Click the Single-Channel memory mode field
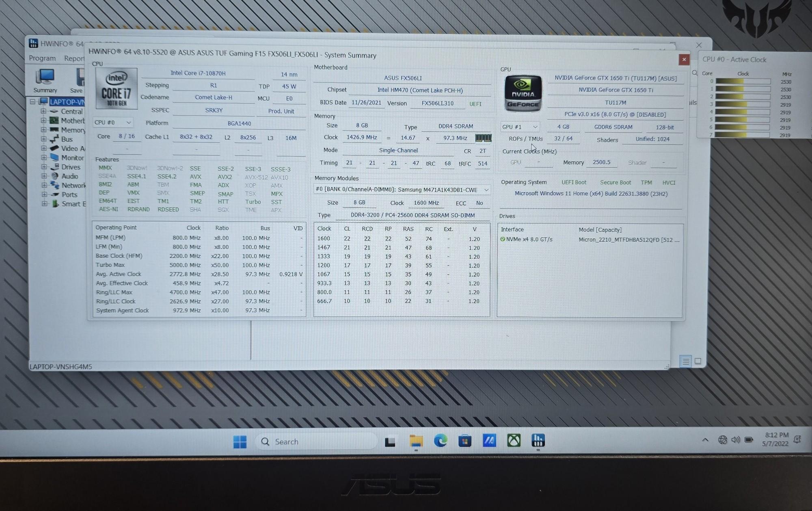Screen dimensions: 812x511 398,150
